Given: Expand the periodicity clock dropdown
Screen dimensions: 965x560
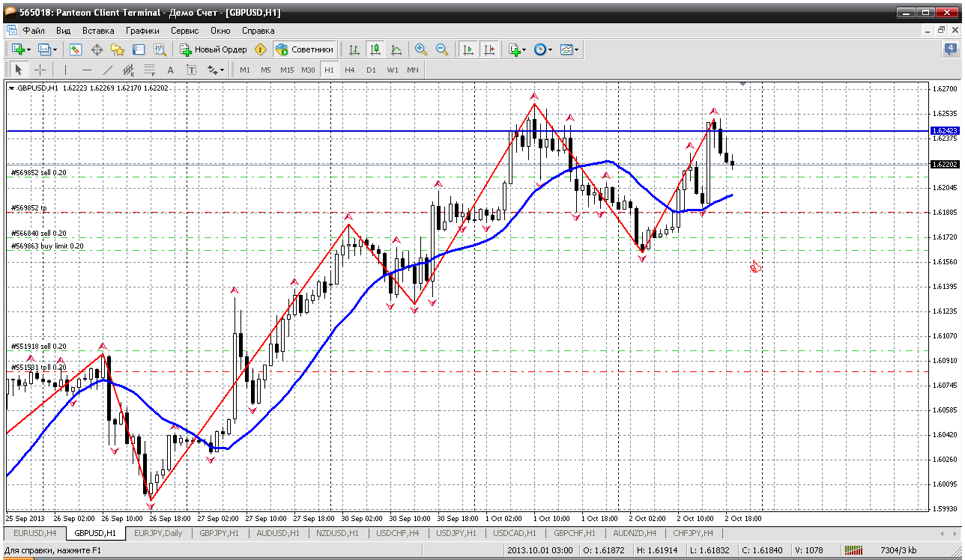Looking at the screenshot, I should [550, 49].
